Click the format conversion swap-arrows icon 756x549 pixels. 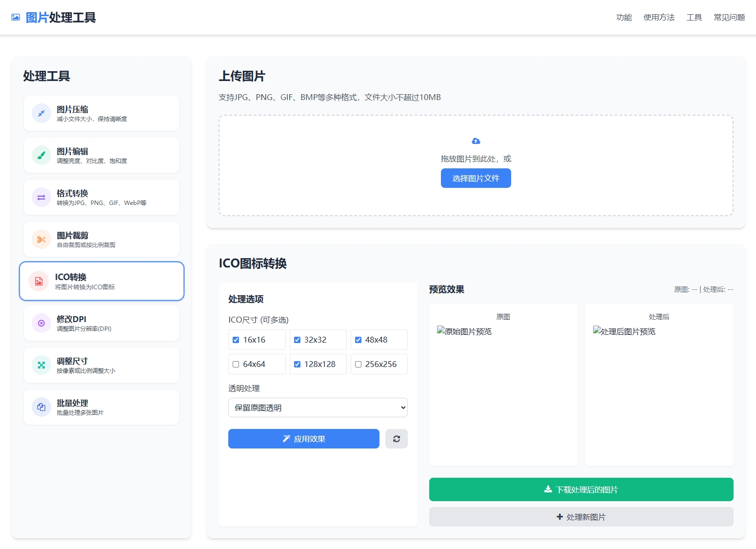(41, 197)
